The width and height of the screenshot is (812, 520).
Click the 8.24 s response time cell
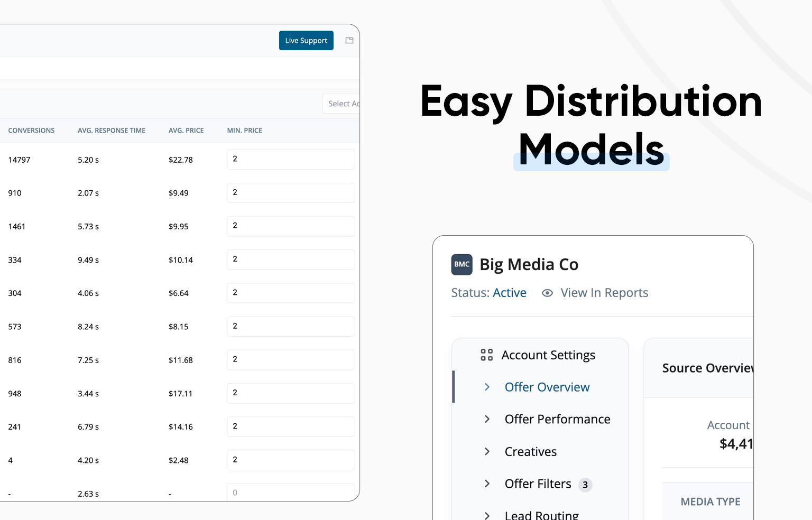(x=88, y=327)
